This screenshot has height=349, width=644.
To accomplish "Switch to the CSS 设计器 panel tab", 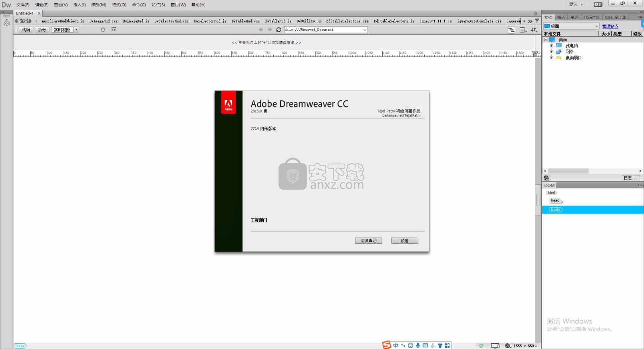I will (x=615, y=17).
